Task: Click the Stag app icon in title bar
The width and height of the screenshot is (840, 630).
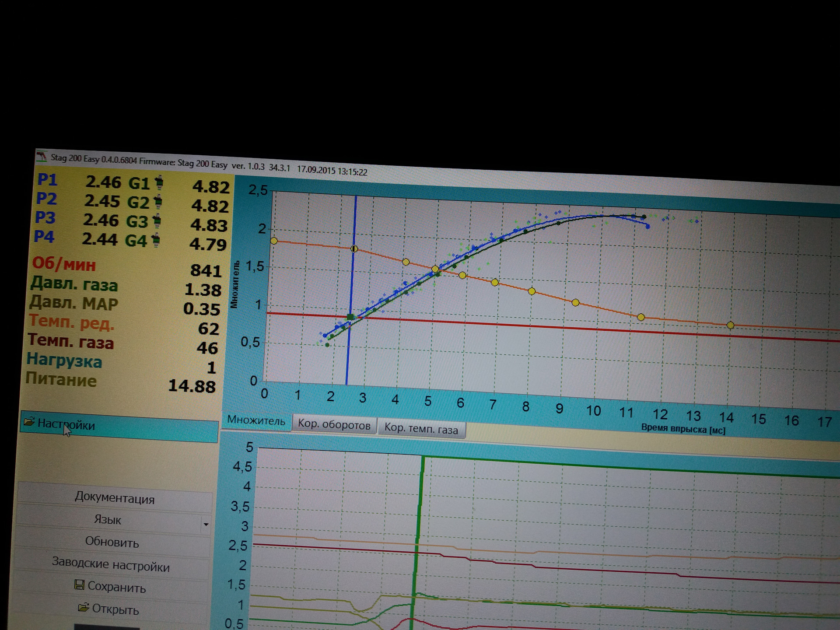Action: (42, 157)
